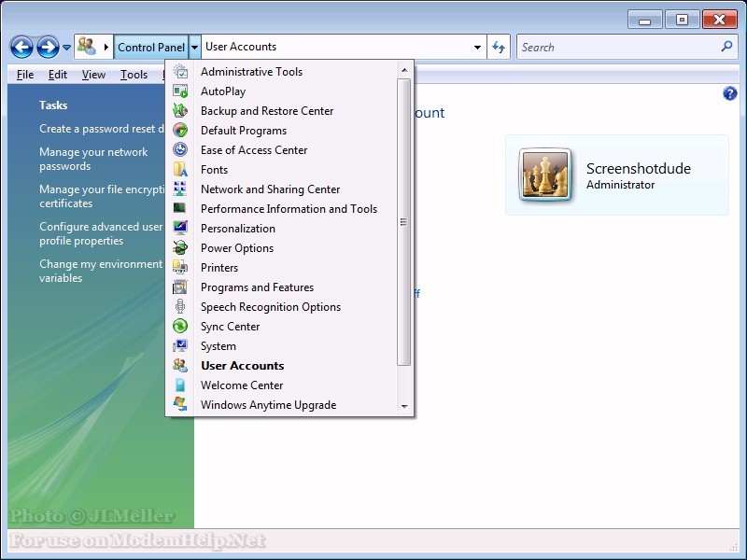Click the Control Panel breadcrumb button
Screen dimensions: 747x560
[x=151, y=47]
